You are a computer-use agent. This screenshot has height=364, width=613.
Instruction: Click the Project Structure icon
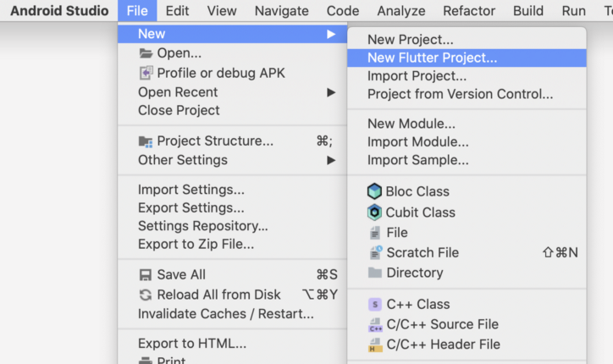pyautogui.click(x=145, y=141)
